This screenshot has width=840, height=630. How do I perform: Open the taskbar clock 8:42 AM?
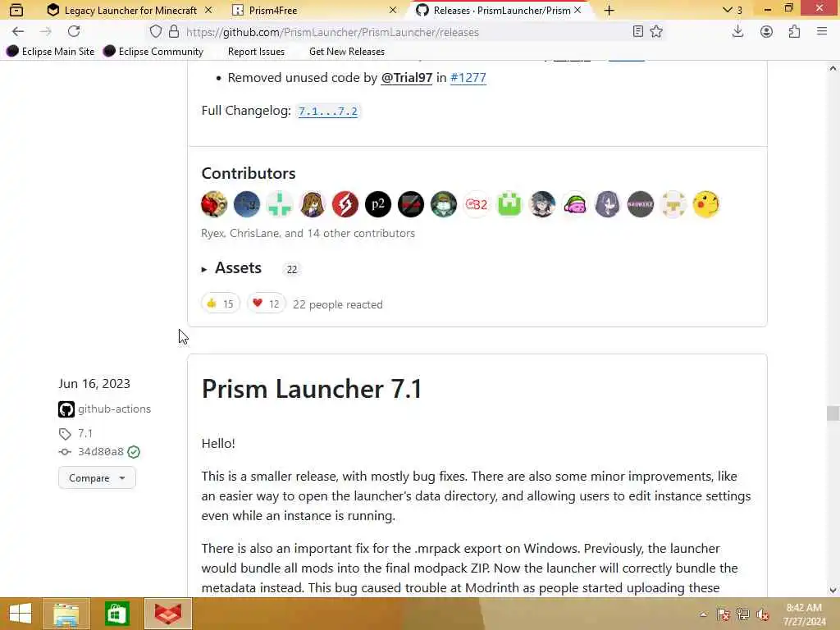pyautogui.click(x=804, y=614)
